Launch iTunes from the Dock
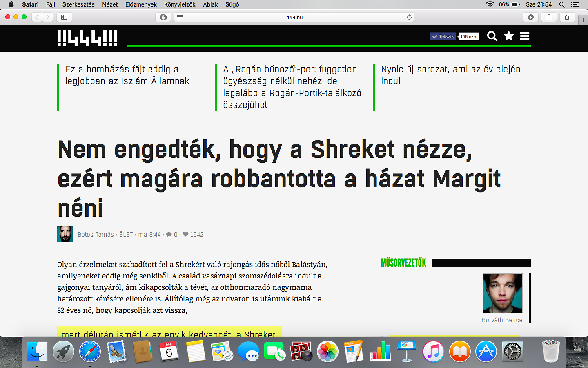588x368 pixels. (433, 352)
